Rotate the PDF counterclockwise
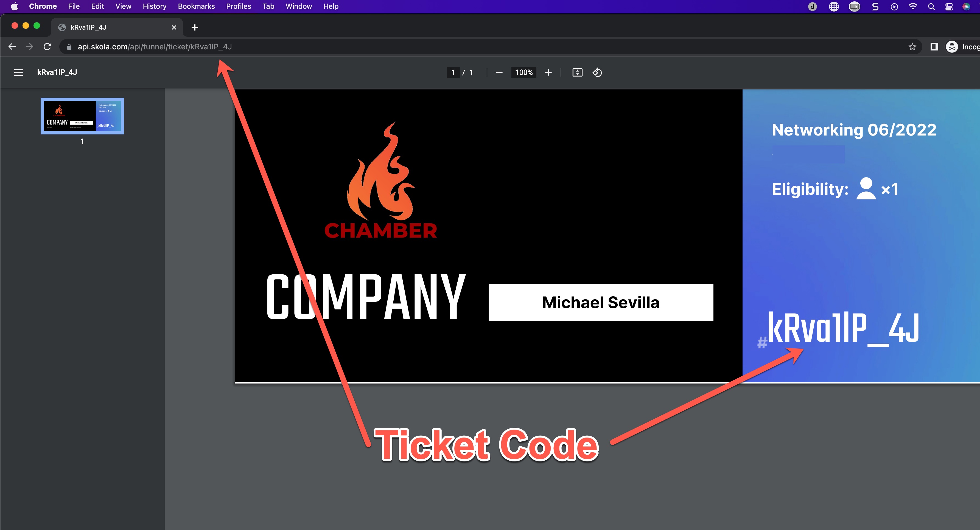The height and width of the screenshot is (530, 980). point(597,72)
